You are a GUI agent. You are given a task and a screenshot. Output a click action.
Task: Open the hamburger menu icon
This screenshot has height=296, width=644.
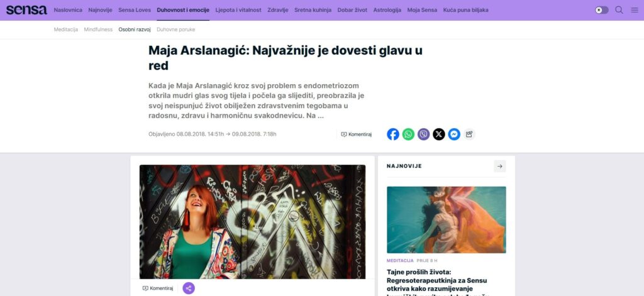[635, 10]
